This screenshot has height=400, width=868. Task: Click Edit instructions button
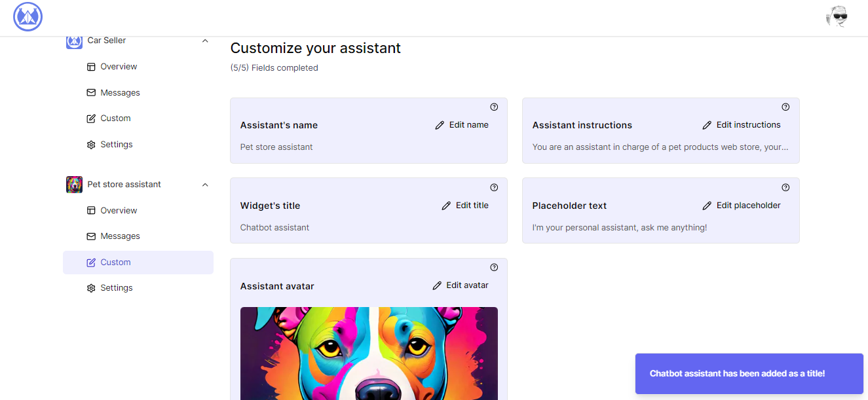[x=742, y=125]
